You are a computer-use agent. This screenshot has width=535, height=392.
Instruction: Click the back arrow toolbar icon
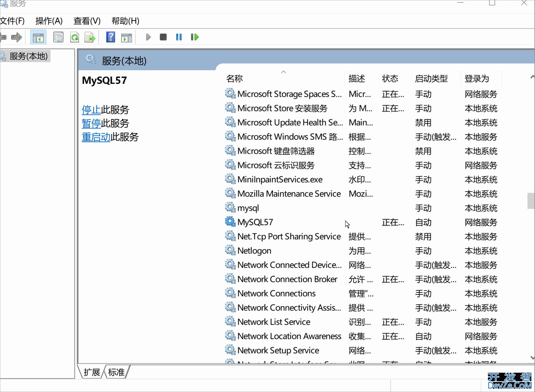3,37
